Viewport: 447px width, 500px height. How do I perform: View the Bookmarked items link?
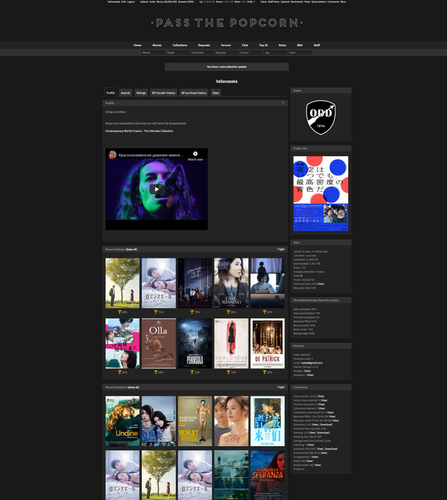tap(318, 465)
